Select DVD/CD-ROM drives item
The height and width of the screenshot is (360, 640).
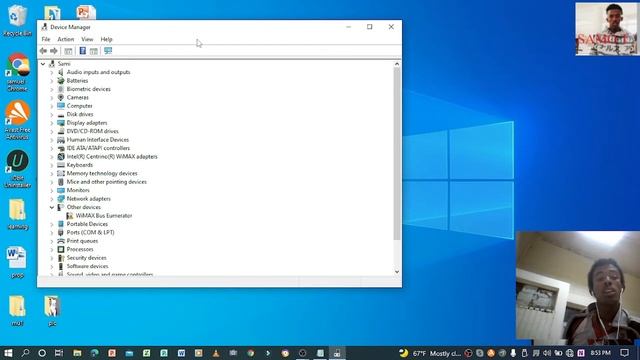click(92, 131)
